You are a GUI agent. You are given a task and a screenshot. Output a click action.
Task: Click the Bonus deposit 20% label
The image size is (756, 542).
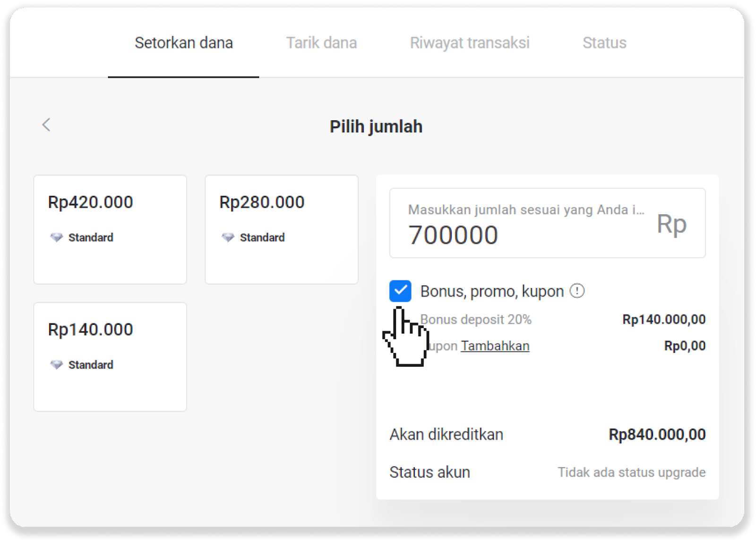pos(476,320)
